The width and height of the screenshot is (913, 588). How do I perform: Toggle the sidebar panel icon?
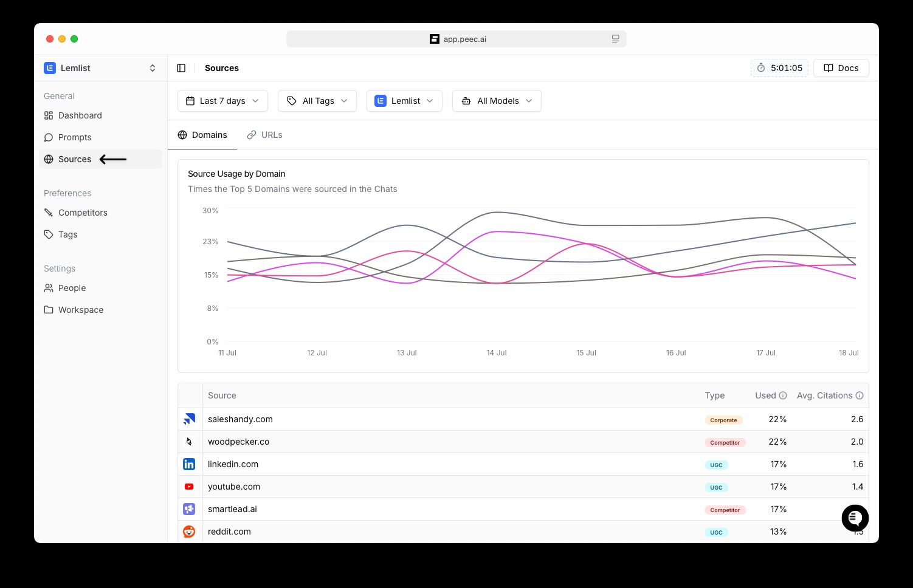pyautogui.click(x=181, y=68)
